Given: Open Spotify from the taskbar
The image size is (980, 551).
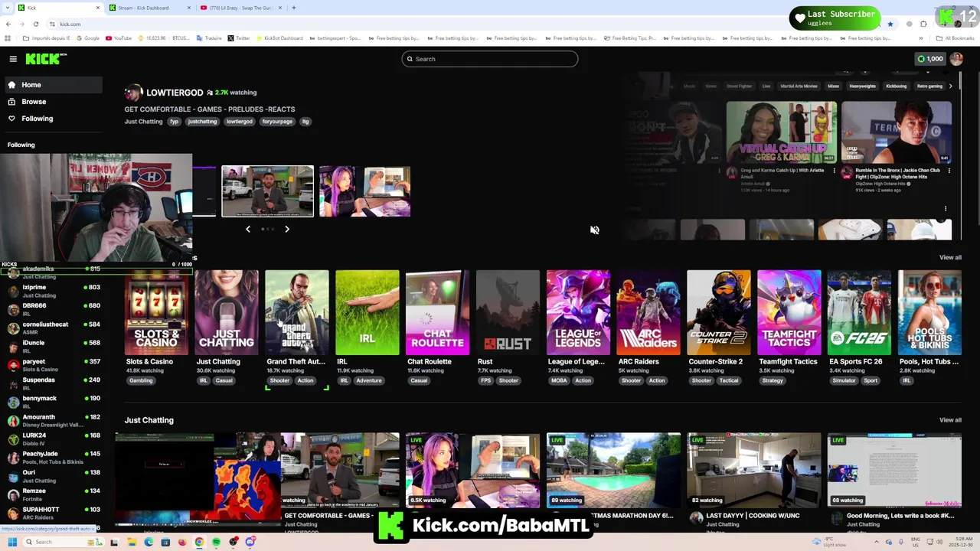Looking at the screenshot, I should [x=216, y=543].
